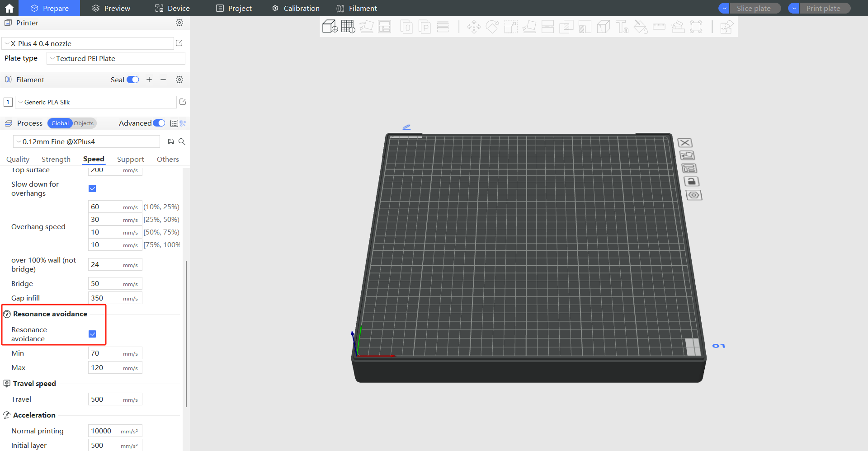Select Global process mode

coord(60,123)
